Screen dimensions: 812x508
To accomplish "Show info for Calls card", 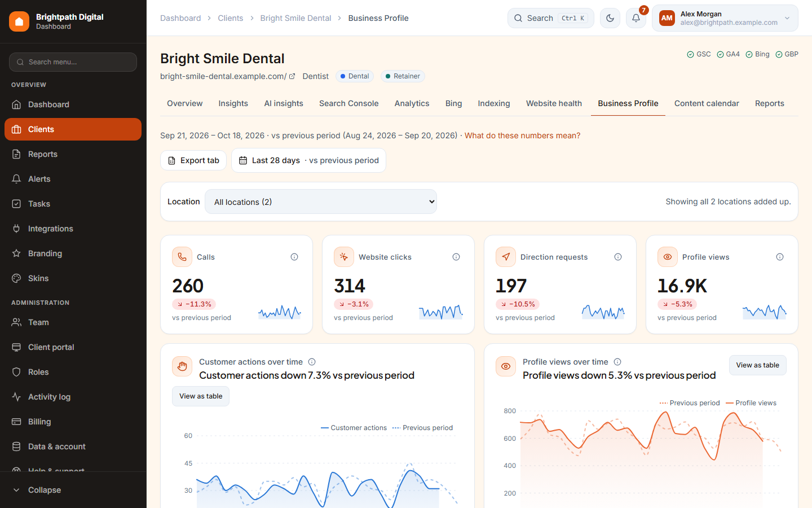I will 294,257.
